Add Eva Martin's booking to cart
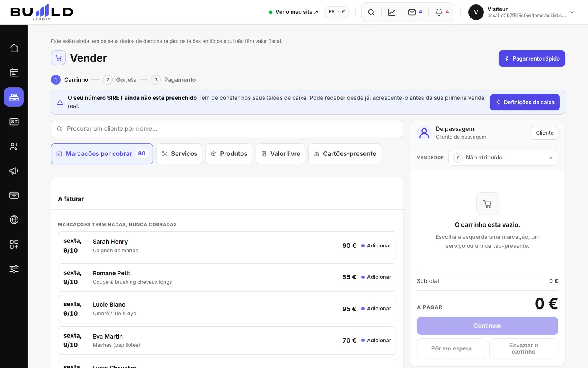 (376, 340)
